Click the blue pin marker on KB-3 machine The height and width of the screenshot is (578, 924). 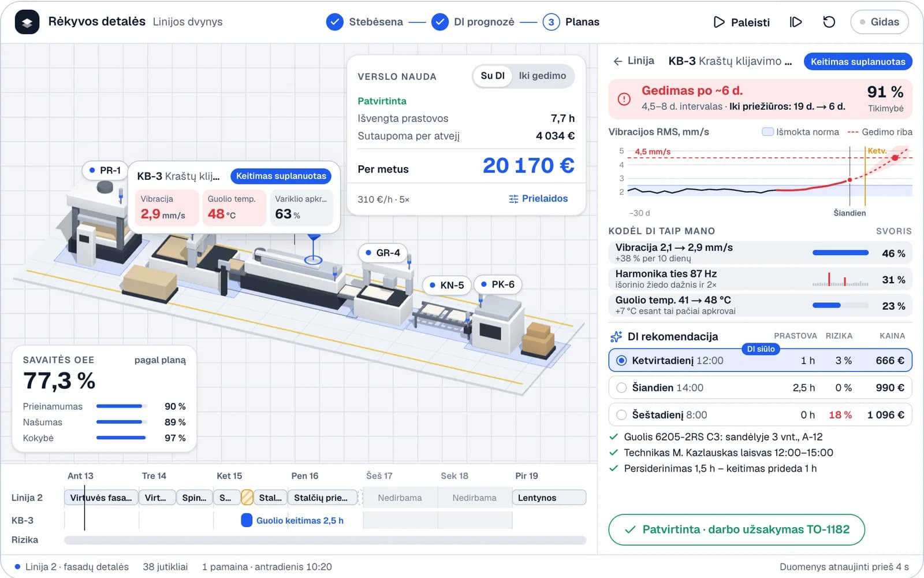tap(313, 249)
